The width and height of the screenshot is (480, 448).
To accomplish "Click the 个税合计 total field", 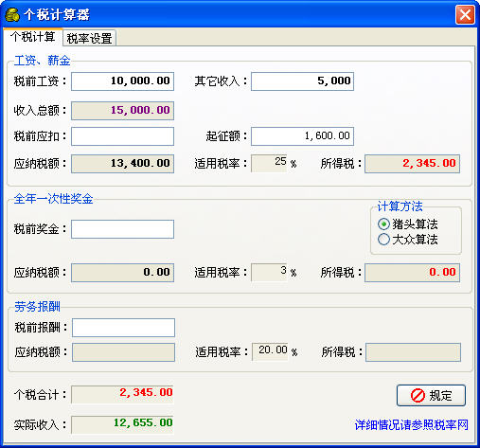I will click(x=122, y=394).
